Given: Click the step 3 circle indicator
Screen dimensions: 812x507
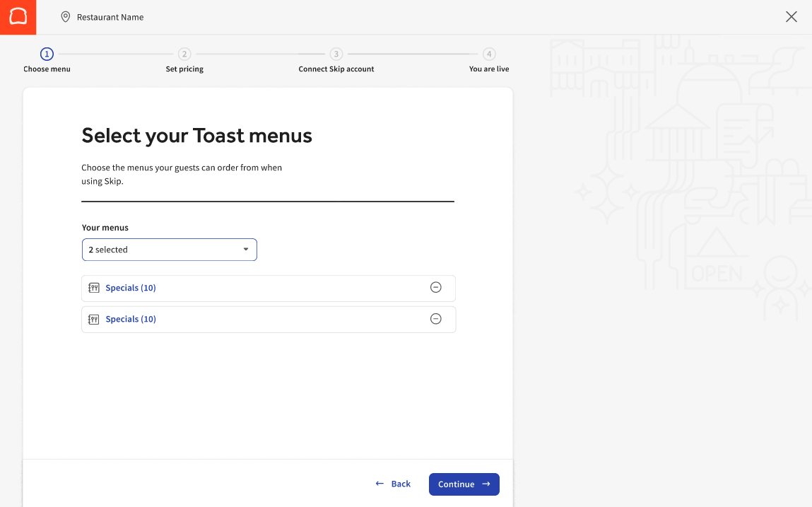Looking at the screenshot, I should pyautogui.click(x=336, y=54).
